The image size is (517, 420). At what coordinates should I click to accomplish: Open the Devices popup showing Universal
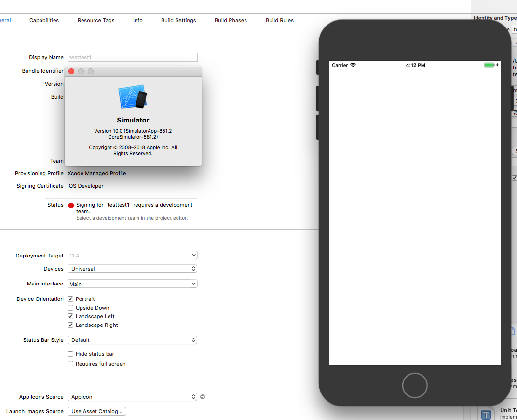click(132, 269)
